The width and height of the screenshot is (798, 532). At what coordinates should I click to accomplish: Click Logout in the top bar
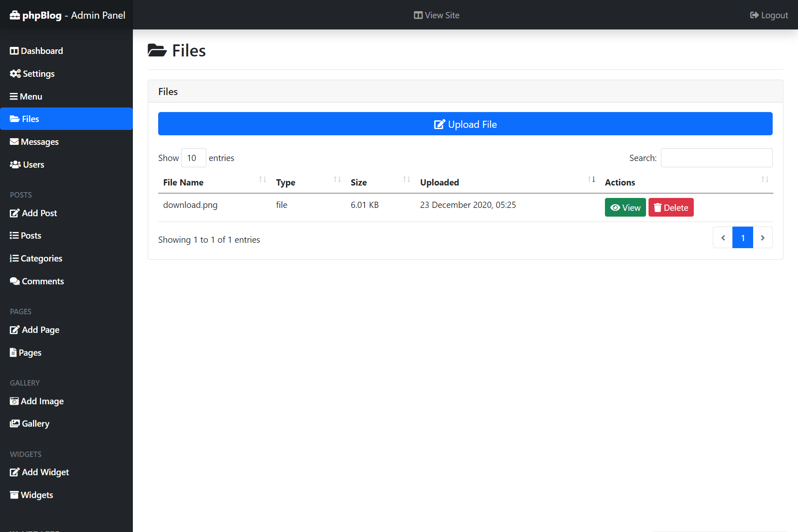click(769, 15)
